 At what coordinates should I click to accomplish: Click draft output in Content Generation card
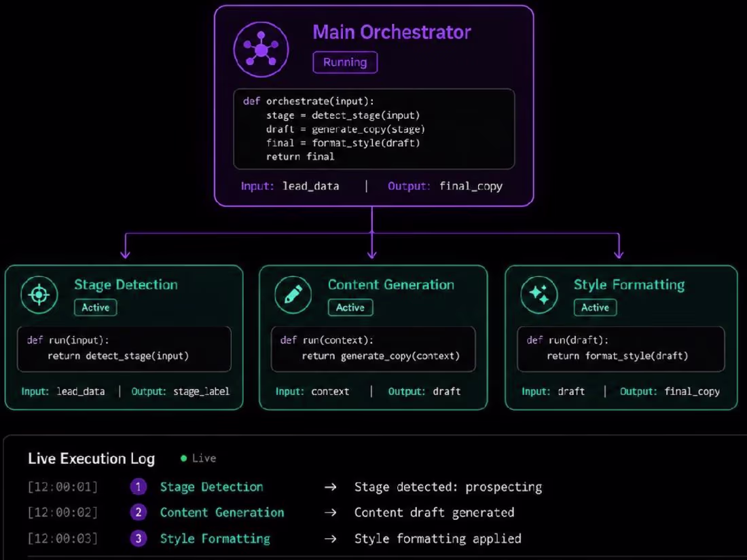(x=446, y=392)
